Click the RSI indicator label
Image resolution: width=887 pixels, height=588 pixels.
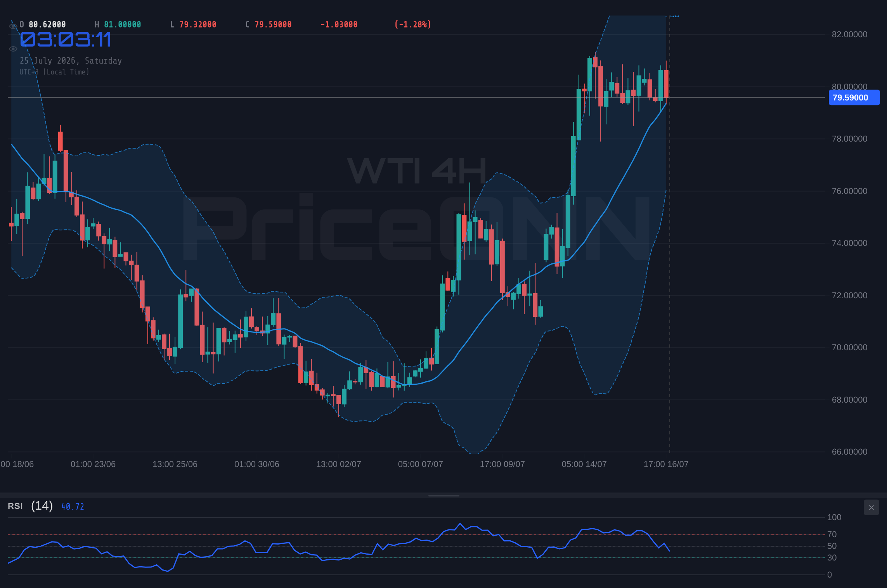click(15, 506)
